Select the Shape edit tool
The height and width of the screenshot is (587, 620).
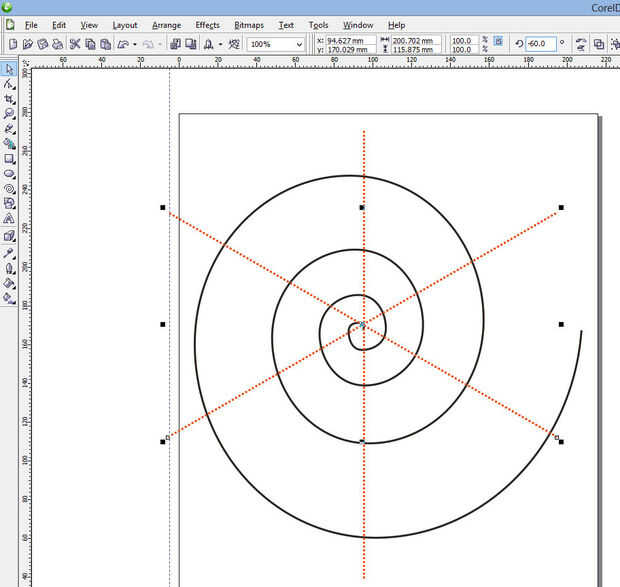tap(9, 85)
